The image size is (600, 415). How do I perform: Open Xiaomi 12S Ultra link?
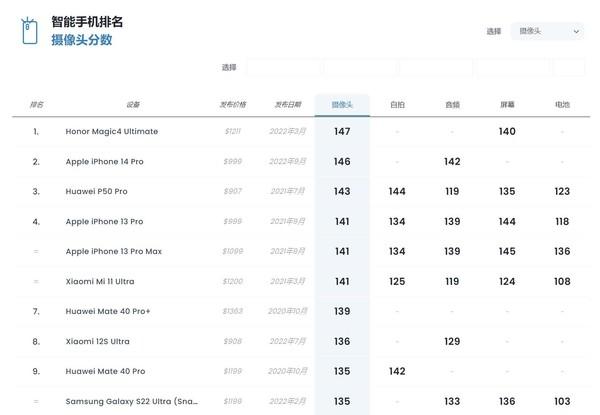tap(98, 341)
